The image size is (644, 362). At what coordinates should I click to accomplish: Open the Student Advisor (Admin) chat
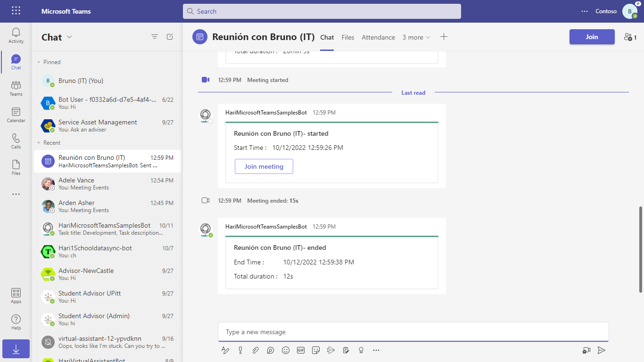click(x=107, y=320)
